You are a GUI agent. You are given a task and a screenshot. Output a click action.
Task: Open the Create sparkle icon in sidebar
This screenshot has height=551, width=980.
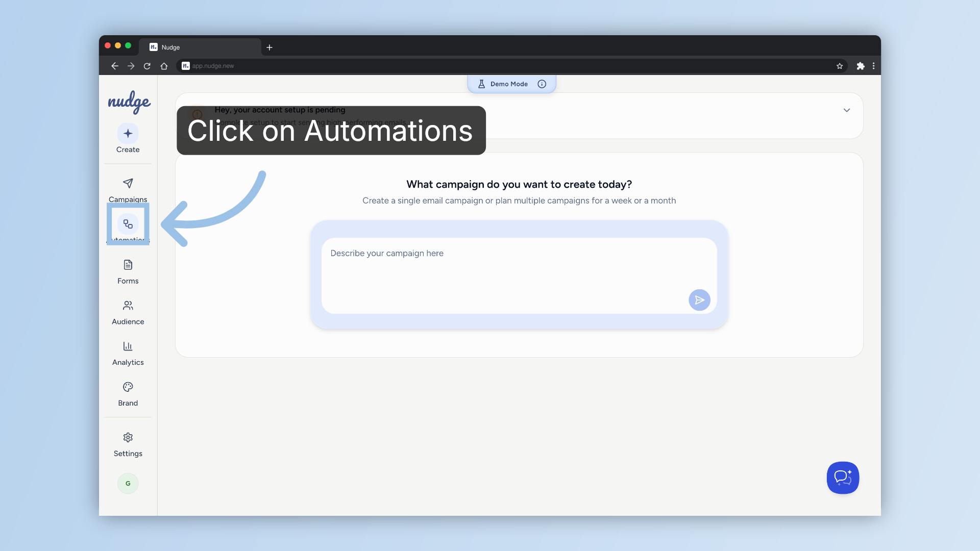click(x=128, y=133)
